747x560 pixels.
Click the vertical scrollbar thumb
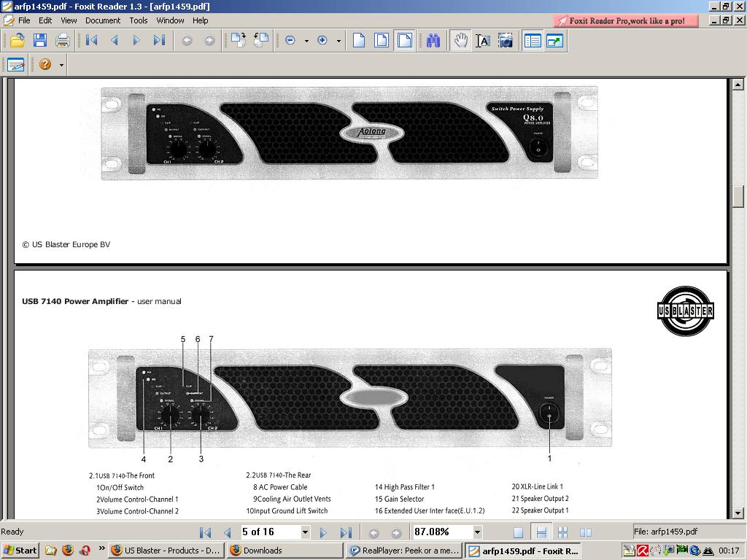738,196
